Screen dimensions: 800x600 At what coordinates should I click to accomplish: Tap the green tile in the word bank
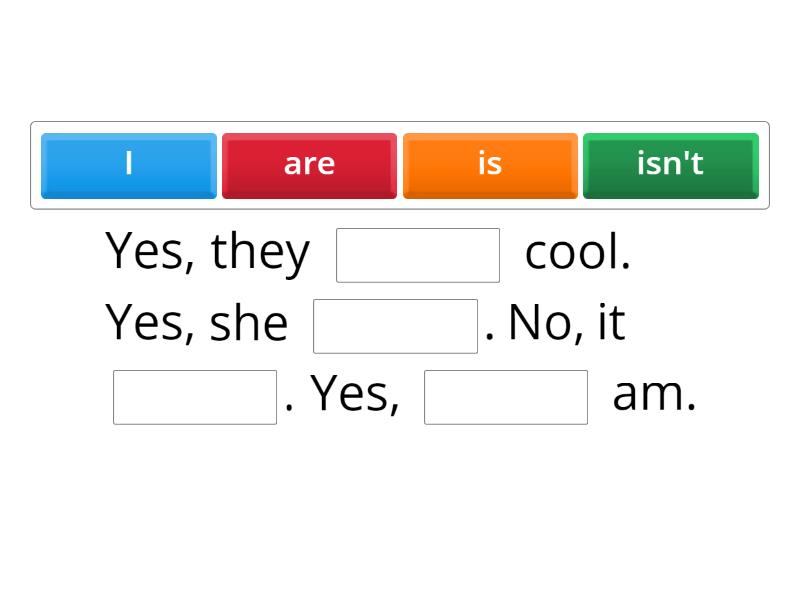pos(670,165)
